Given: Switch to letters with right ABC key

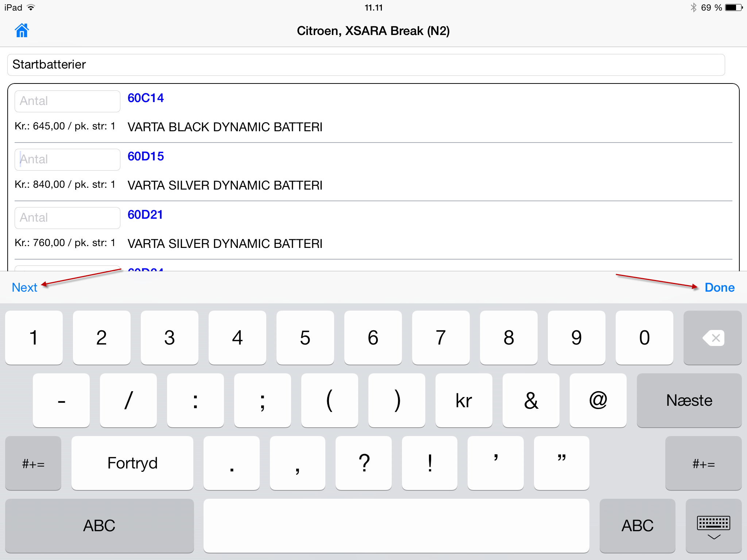Looking at the screenshot, I should [637, 526].
